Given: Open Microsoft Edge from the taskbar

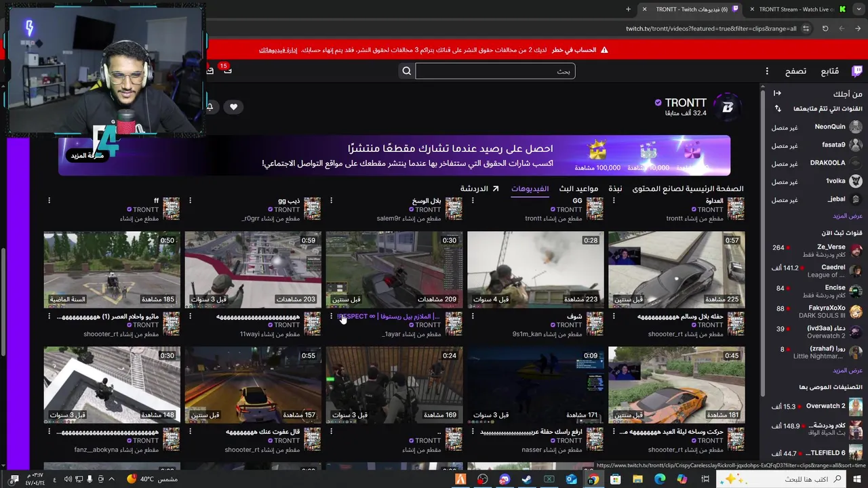Looking at the screenshot, I should [x=660, y=479].
